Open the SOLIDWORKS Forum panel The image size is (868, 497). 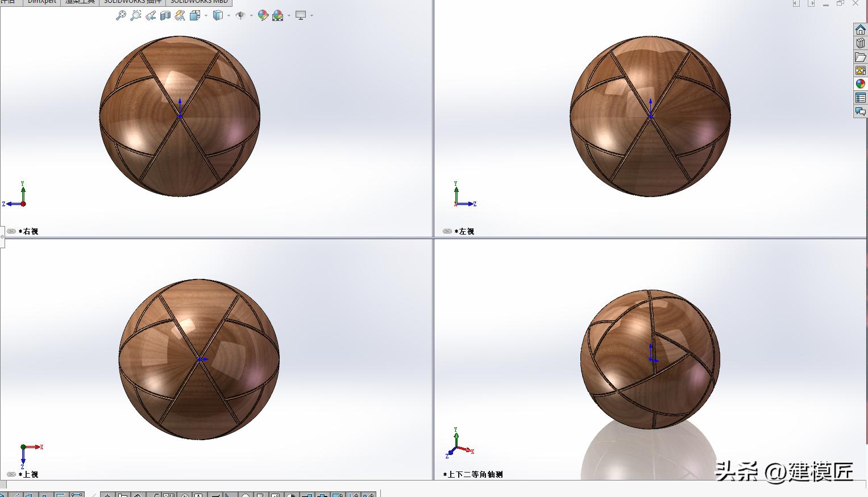860,111
